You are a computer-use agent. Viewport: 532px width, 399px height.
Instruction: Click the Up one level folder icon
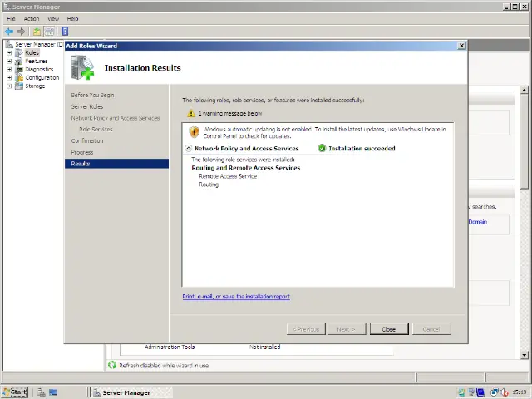pos(37,32)
